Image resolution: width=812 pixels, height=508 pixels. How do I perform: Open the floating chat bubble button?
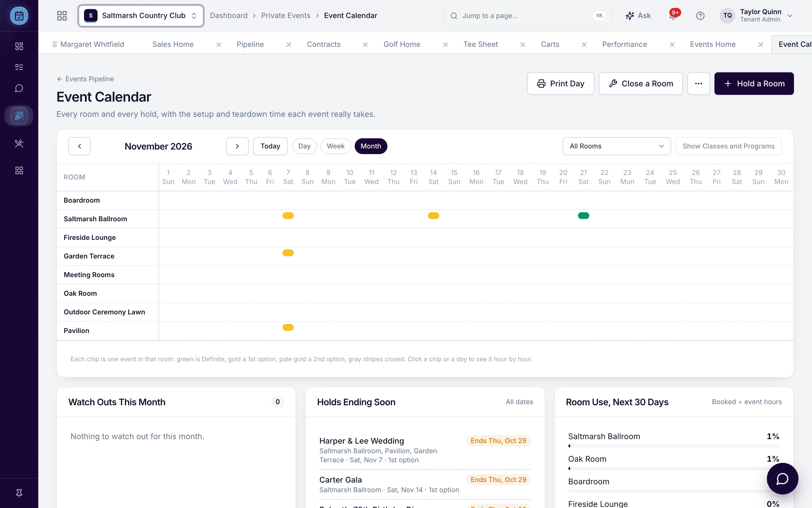coord(782,478)
